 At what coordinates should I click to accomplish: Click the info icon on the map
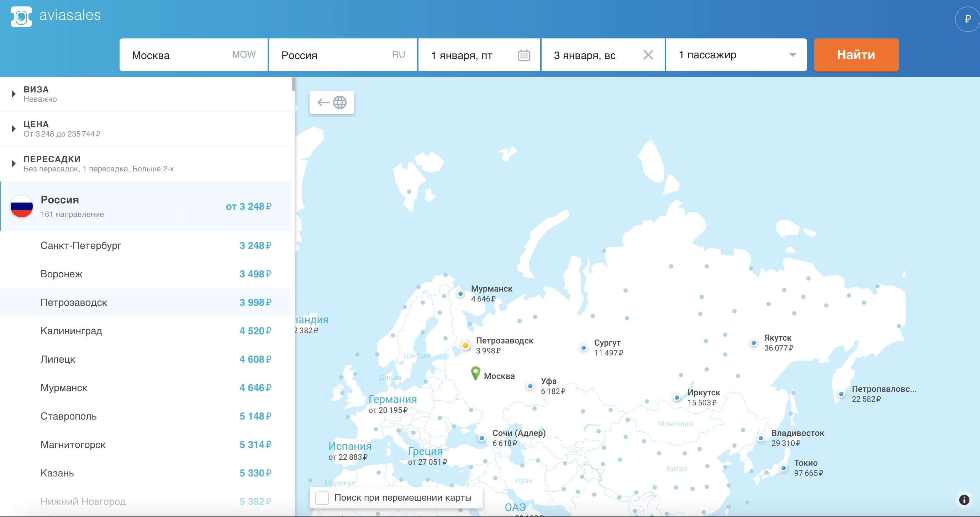[964, 500]
